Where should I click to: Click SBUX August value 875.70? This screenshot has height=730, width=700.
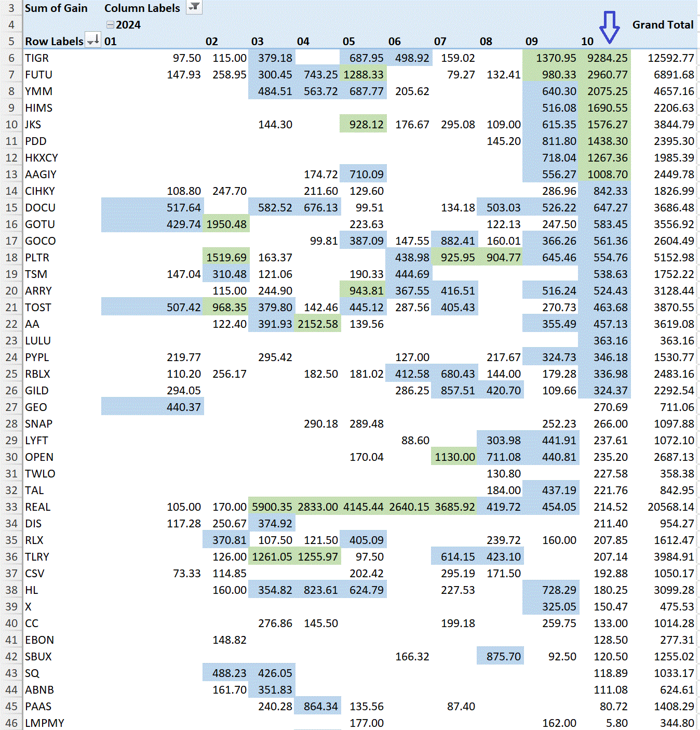(504, 657)
